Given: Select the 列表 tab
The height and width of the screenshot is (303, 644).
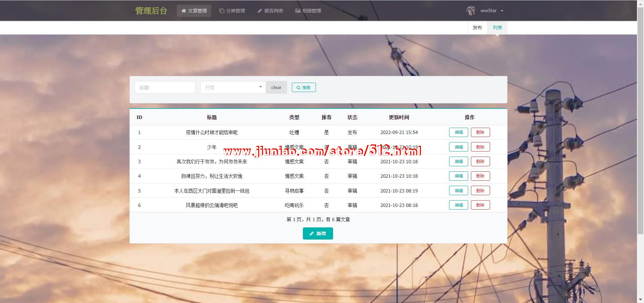Looking at the screenshot, I should click(497, 28).
